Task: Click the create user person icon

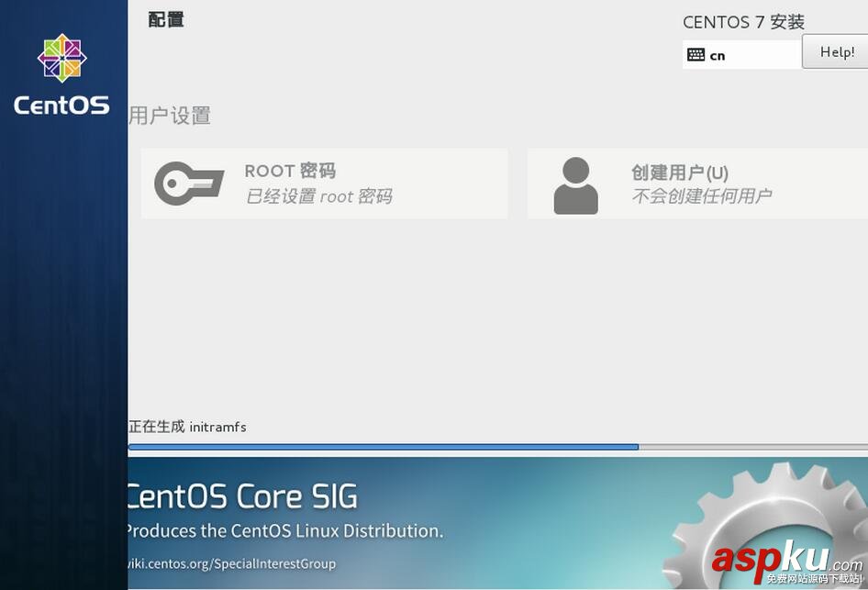Action: click(x=575, y=185)
